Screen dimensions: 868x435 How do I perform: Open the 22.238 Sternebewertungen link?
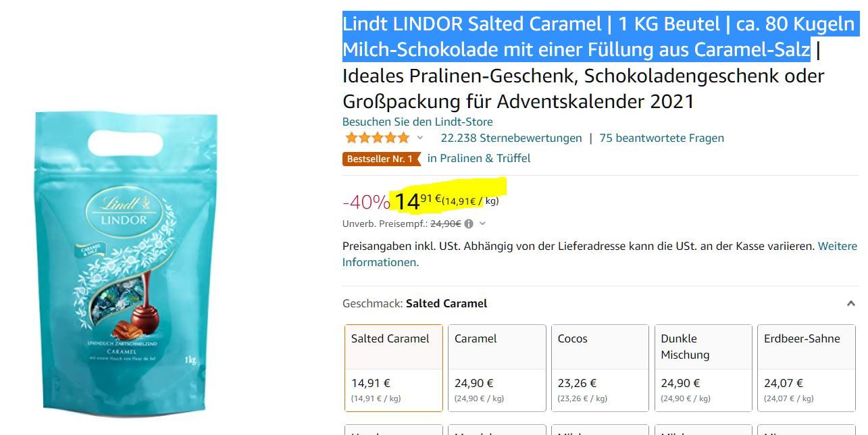point(511,138)
